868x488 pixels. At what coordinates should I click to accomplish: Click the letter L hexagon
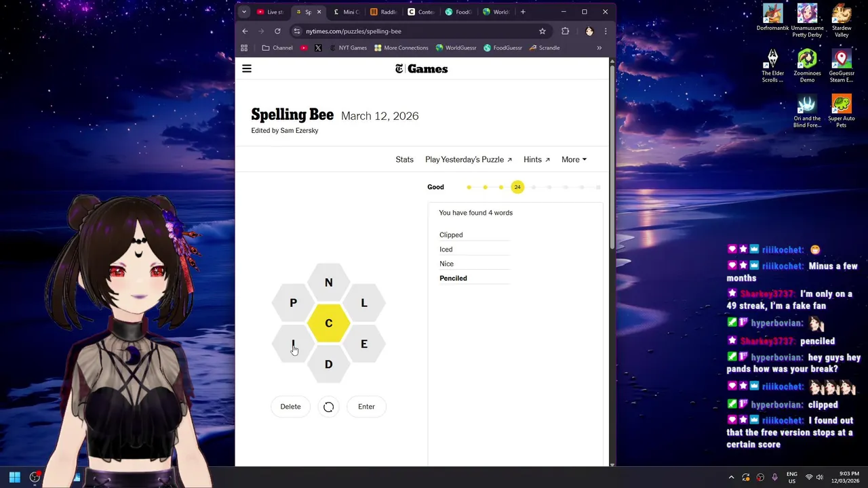click(x=364, y=303)
